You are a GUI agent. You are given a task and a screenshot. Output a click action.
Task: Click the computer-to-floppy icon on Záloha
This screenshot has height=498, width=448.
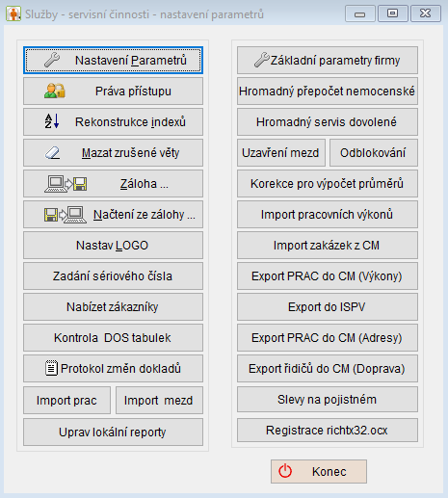66,184
